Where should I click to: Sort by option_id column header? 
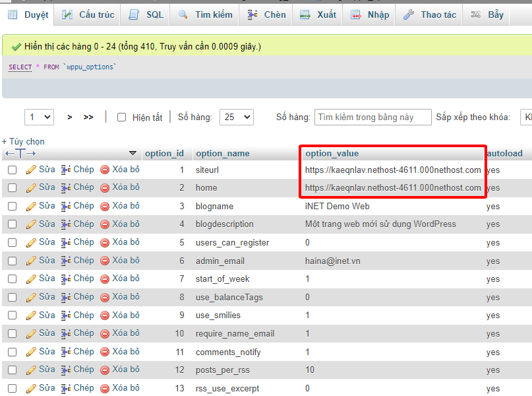pyautogui.click(x=164, y=154)
